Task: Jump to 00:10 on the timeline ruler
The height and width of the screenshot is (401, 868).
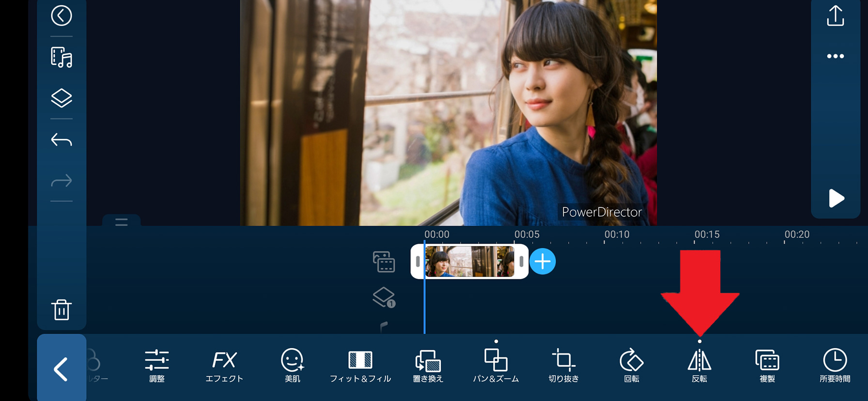Action: [617, 234]
